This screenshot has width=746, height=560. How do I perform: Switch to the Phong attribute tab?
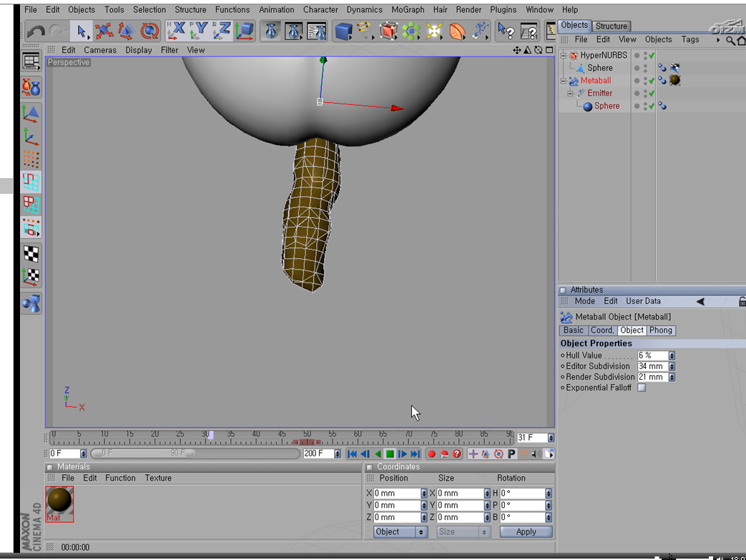coord(660,330)
